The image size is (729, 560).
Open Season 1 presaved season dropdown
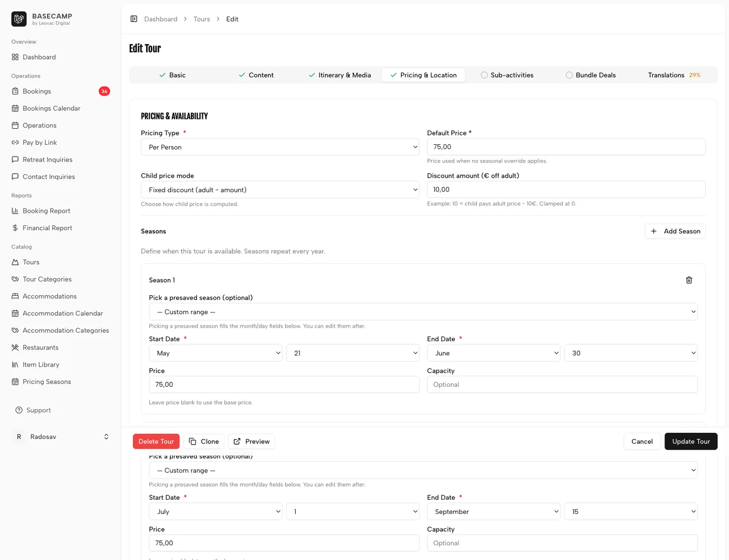[423, 312]
